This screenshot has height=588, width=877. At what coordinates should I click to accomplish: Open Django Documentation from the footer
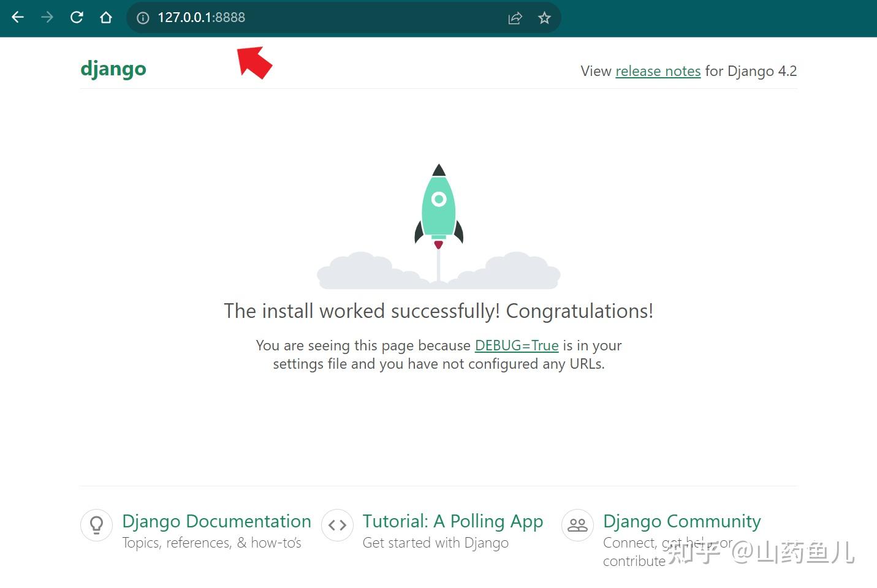click(216, 521)
